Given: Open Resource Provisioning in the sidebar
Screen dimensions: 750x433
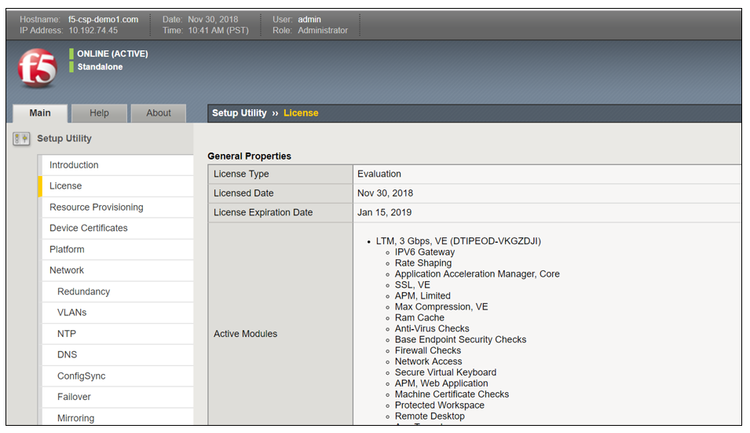Looking at the screenshot, I should [117, 207].
